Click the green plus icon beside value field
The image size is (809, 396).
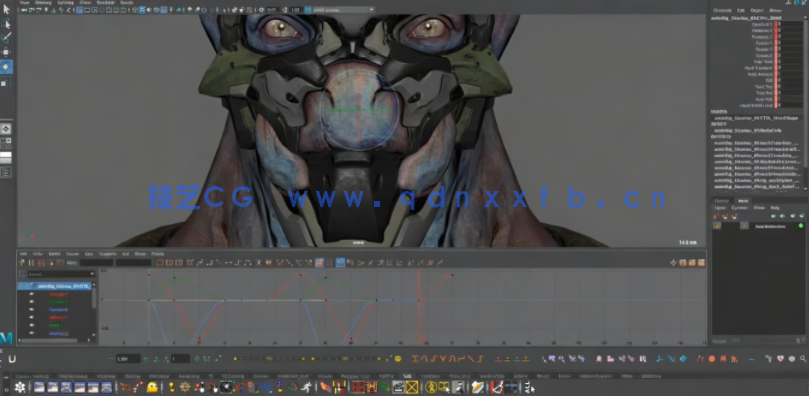(145, 358)
